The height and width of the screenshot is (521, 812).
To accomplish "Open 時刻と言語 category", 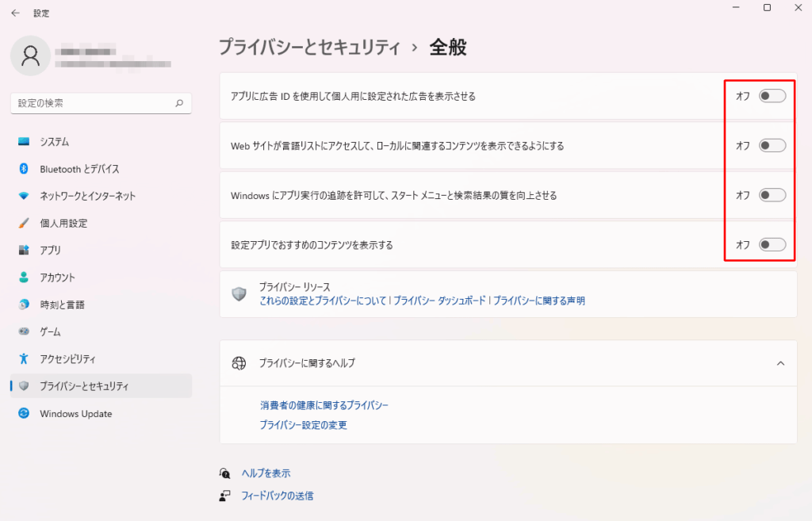I will tap(101, 305).
